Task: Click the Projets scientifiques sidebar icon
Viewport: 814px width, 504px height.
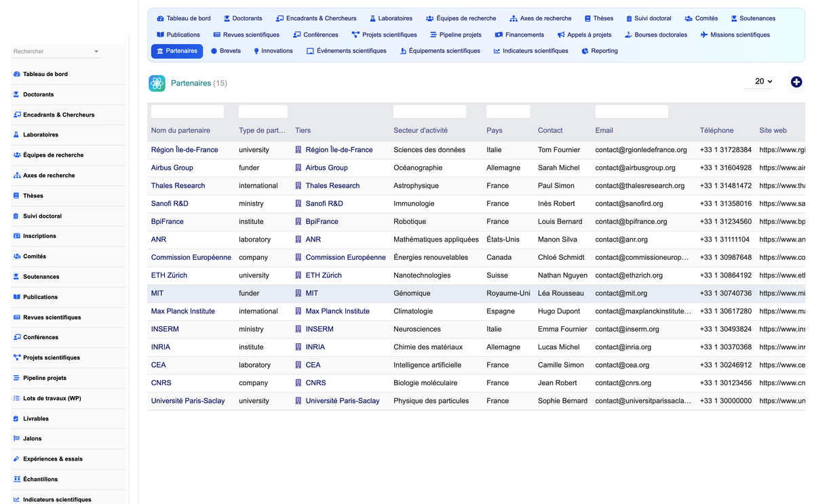Action: pos(17,357)
